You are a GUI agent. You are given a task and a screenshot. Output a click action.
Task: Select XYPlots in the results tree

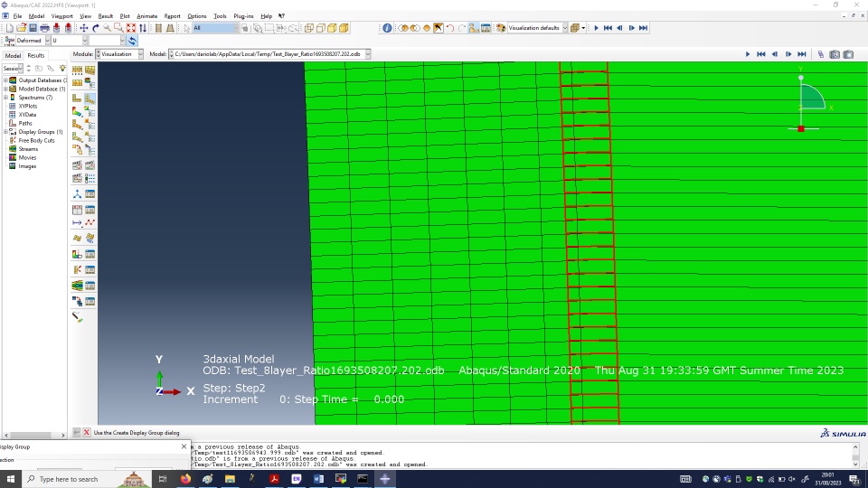[x=28, y=107]
